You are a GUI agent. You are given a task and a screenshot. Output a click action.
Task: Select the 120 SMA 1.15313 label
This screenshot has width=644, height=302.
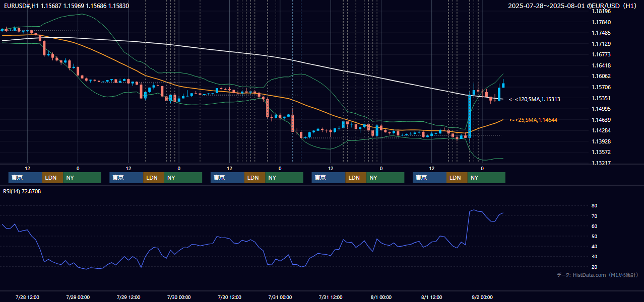tap(534, 100)
